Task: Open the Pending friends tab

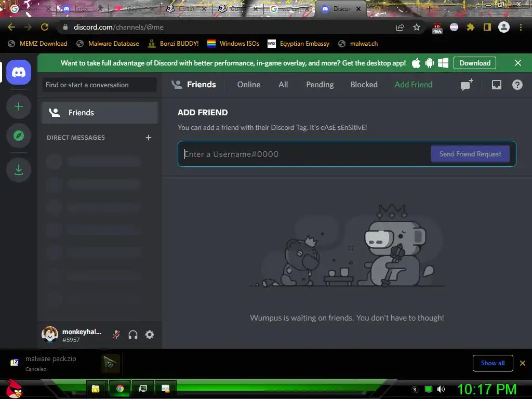Action: 320,85
